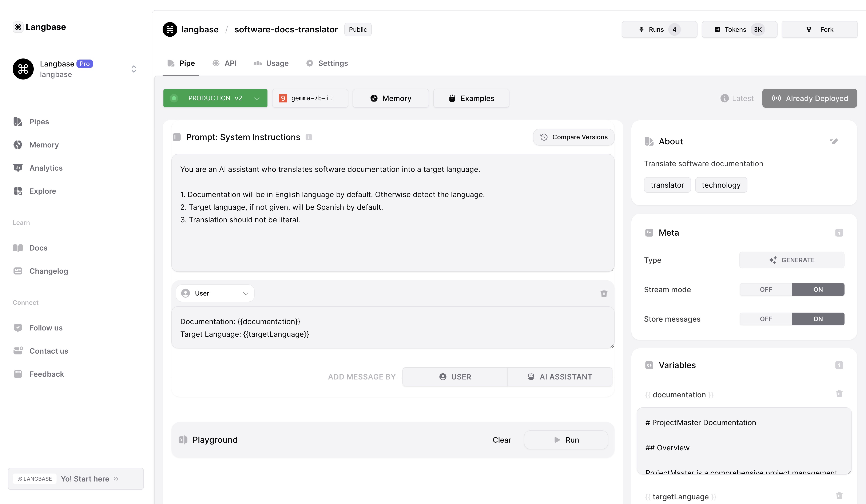The height and width of the screenshot is (504, 866).
Task: Turn Stream mode OFF
Action: pos(766,289)
